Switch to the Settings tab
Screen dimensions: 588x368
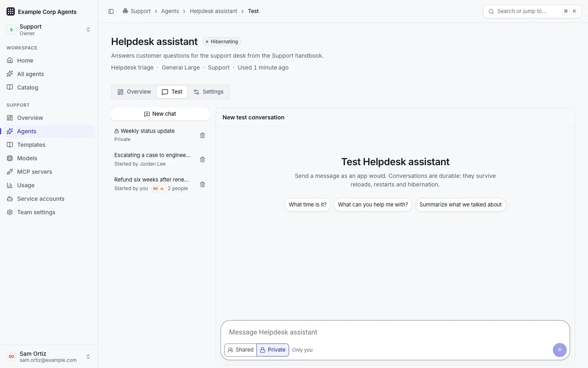pyautogui.click(x=208, y=92)
